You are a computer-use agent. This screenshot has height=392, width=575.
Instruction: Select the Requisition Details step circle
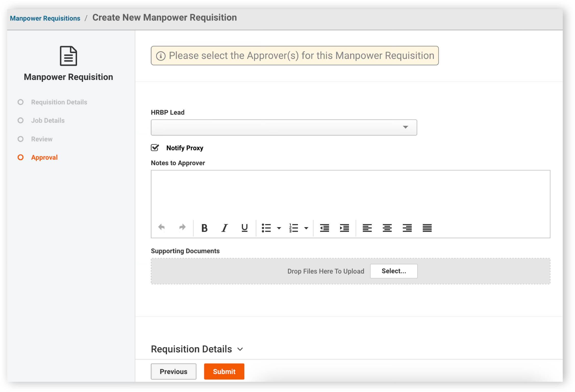20,102
